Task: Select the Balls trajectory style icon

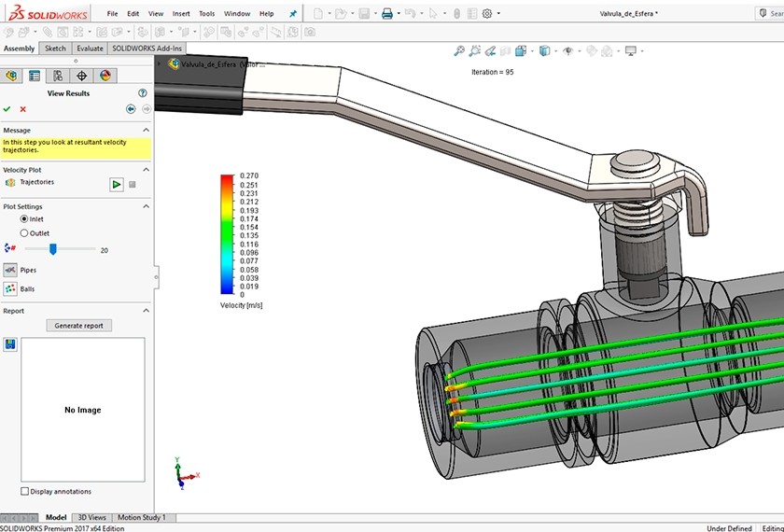Action: coord(10,289)
